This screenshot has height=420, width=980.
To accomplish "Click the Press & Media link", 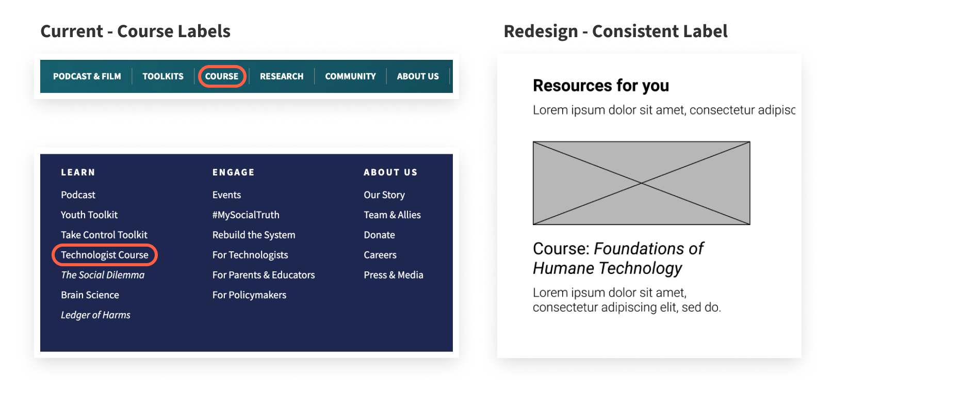I will [393, 275].
